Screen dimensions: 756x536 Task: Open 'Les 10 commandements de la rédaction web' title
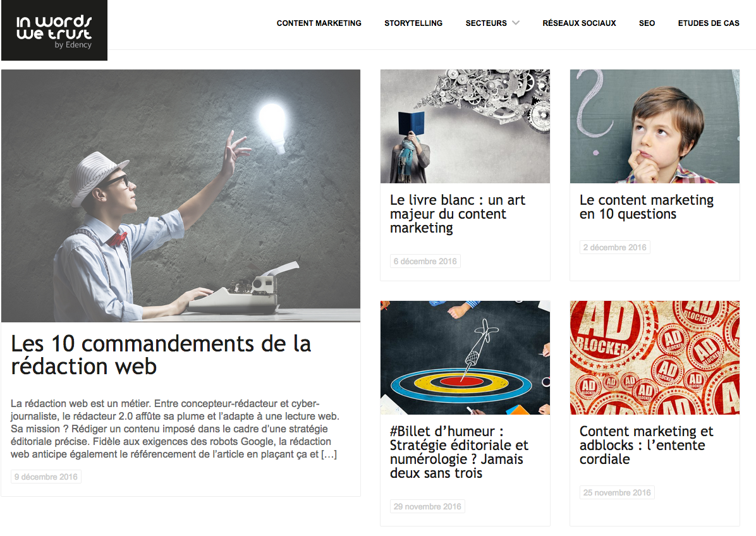pyautogui.click(x=161, y=355)
